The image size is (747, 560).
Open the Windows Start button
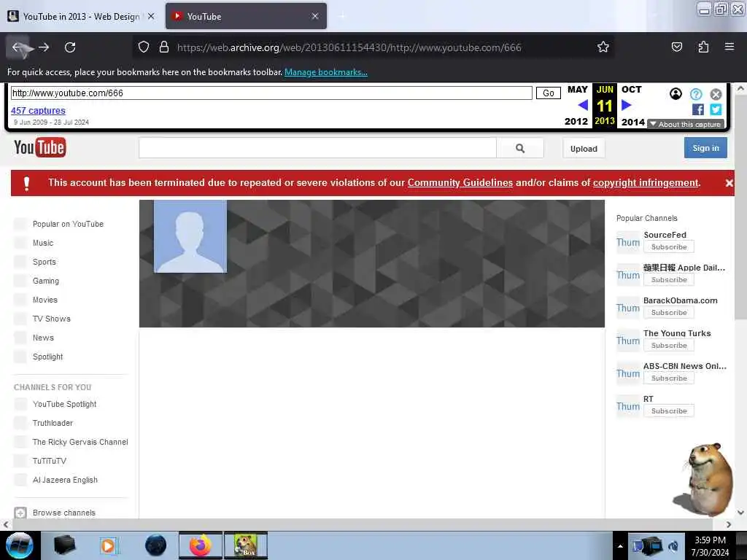pyautogui.click(x=19, y=545)
